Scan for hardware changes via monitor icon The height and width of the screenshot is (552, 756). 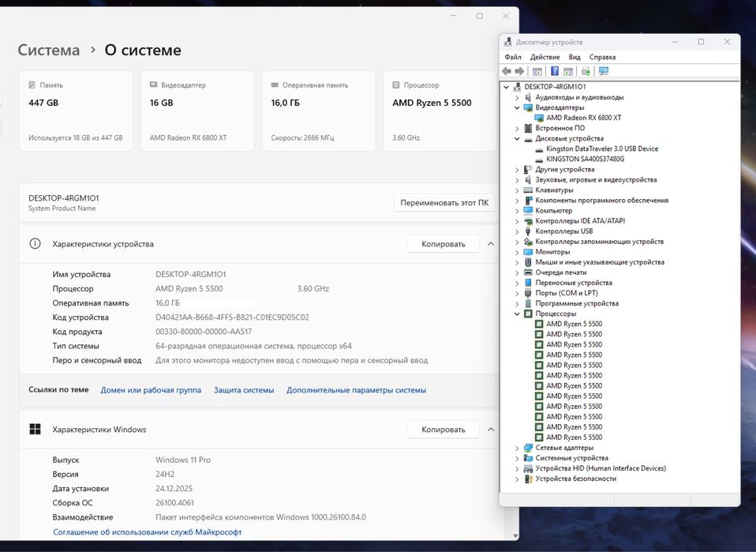604,71
